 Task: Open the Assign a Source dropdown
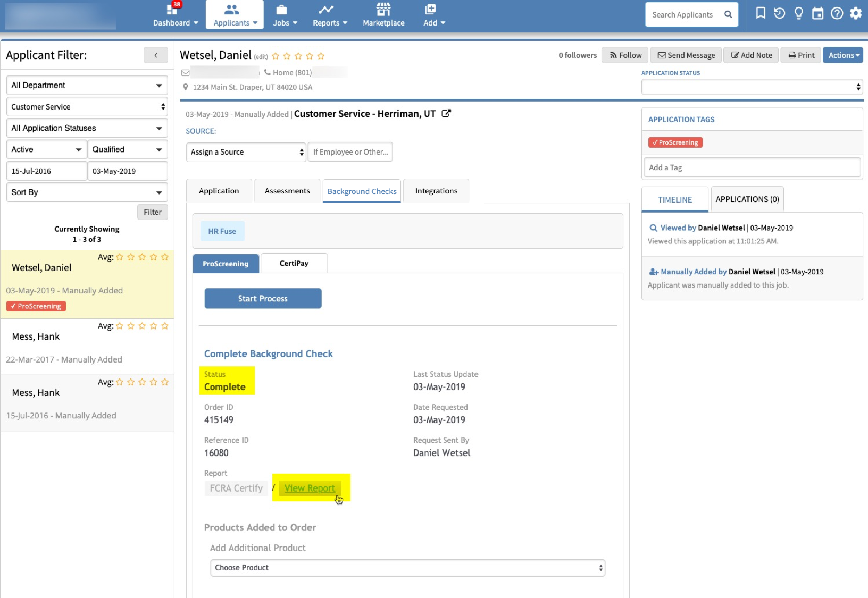(246, 152)
